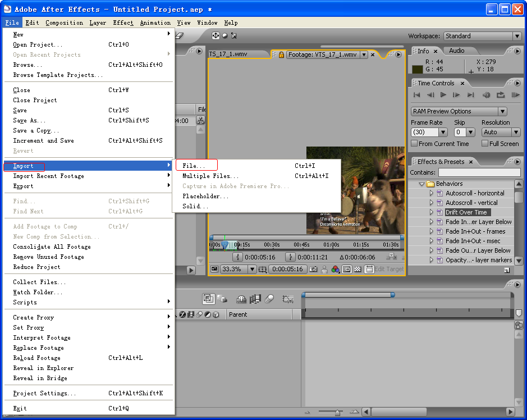Image resolution: width=527 pixels, height=420 pixels.
Task: Toggle the audio mute speaker icon
Action: point(486,95)
